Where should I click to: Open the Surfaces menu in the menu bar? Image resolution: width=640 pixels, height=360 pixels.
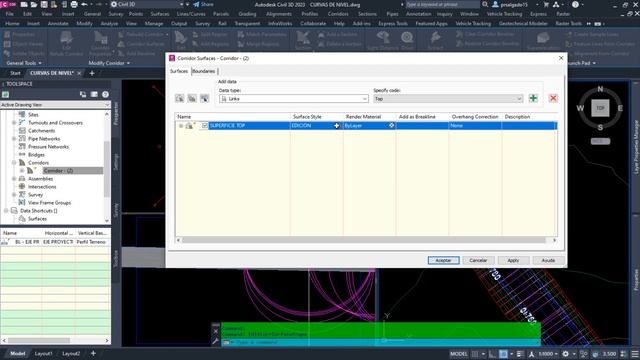click(x=160, y=14)
